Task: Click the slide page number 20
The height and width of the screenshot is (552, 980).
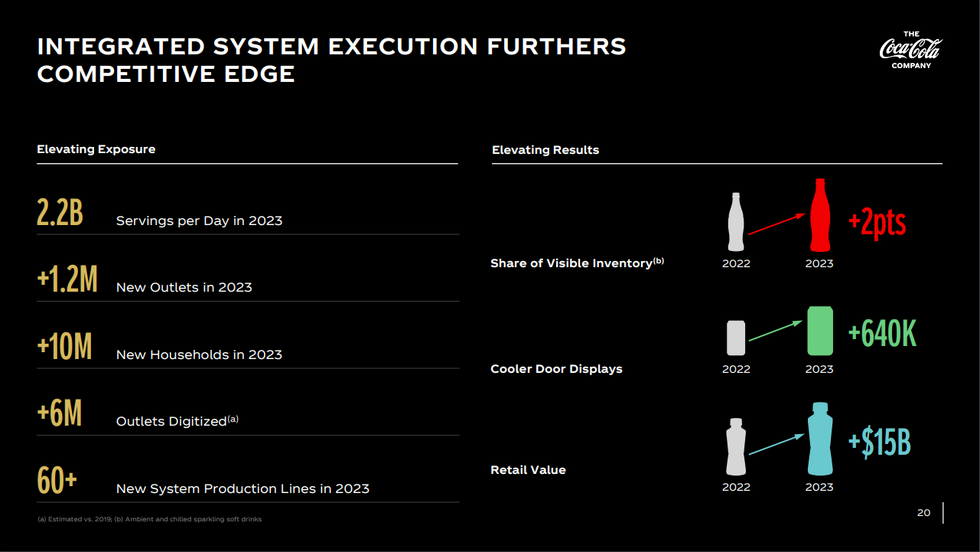Action: click(x=923, y=513)
